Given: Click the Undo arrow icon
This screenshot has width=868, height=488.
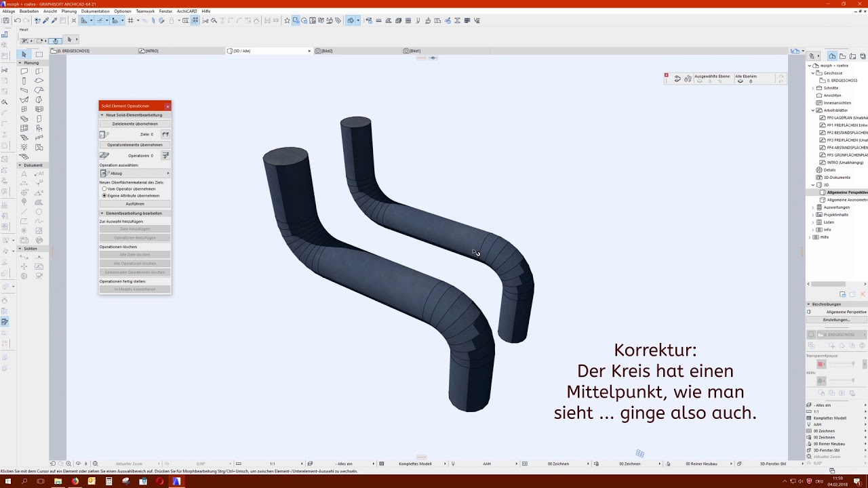Looking at the screenshot, I should coord(18,20).
